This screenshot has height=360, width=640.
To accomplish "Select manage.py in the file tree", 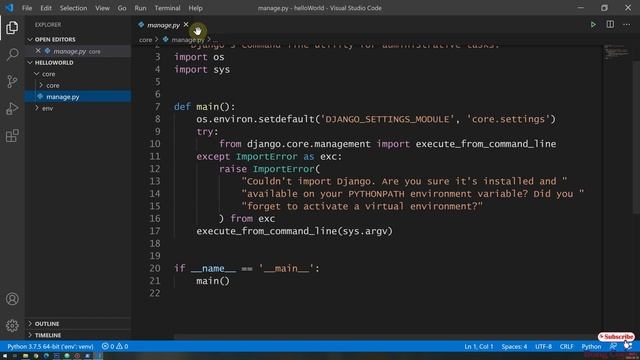I will point(78,97).
